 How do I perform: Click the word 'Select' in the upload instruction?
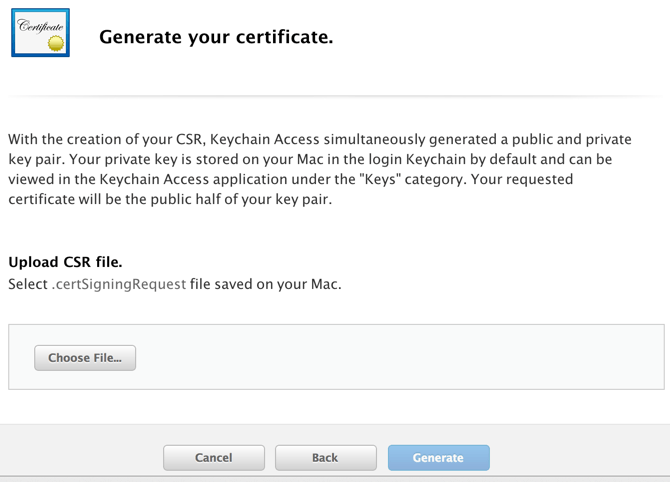(x=28, y=284)
